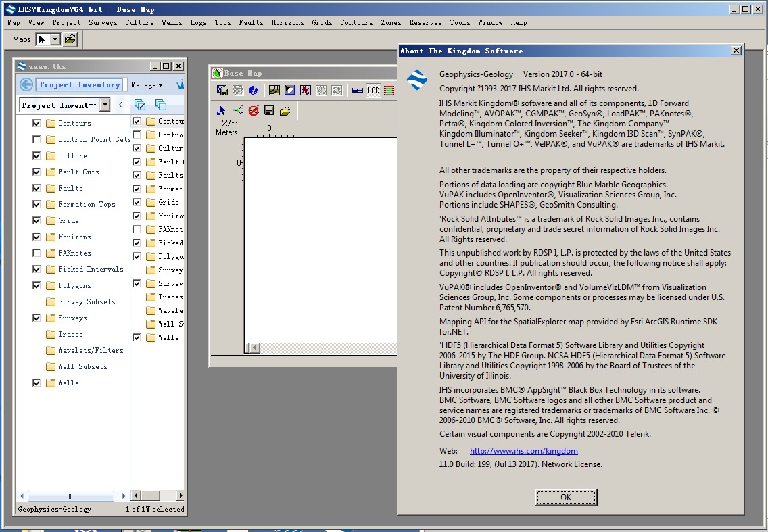Enable the PAKnotes checkbox

(x=37, y=253)
